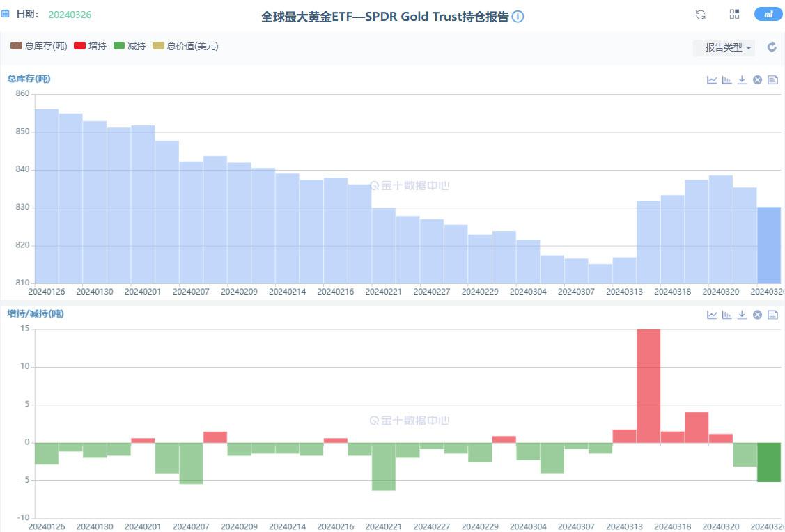Open the data table for 增持/减持 chart
The height and width of the screenshot is (532, 785).
772,314
